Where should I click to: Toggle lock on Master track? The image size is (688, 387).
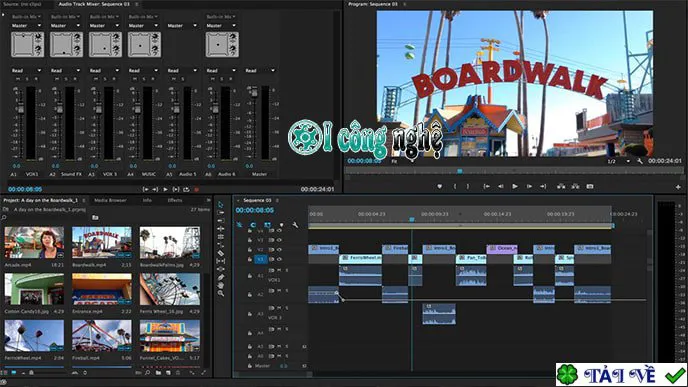click(250, 366)
